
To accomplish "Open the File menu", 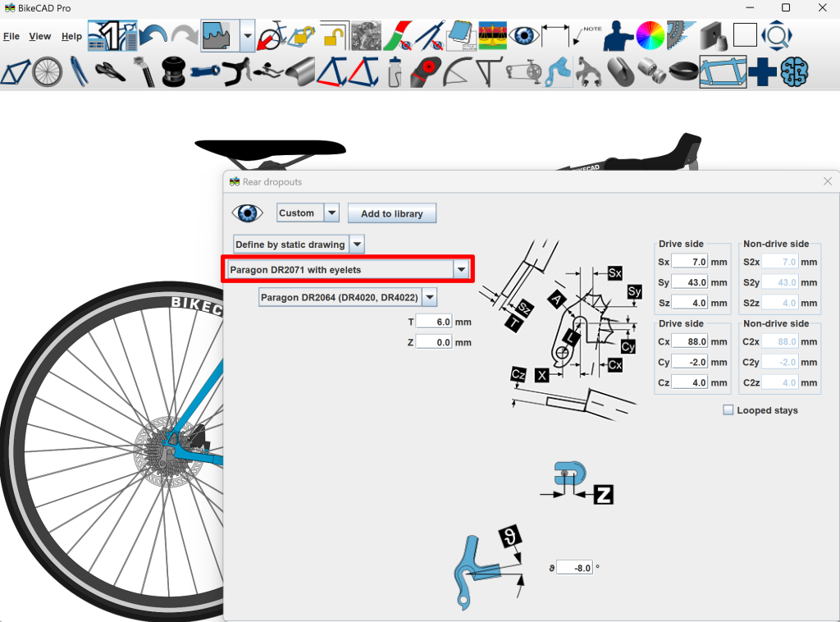I will click(11, 37).
